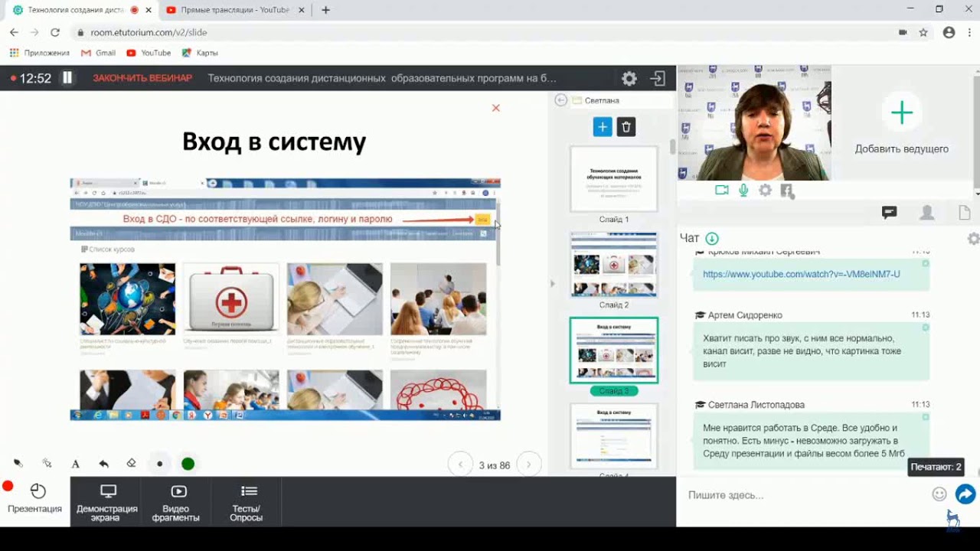Click Светлана Листопадова chat message
The width and height of the screenshot is (980, 551).
[x=812, y=440]
